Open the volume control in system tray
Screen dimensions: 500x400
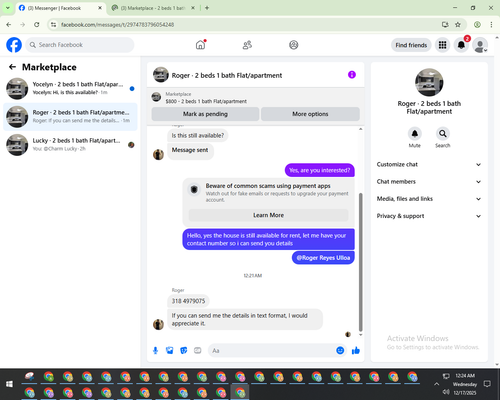[x=446, y=392]
